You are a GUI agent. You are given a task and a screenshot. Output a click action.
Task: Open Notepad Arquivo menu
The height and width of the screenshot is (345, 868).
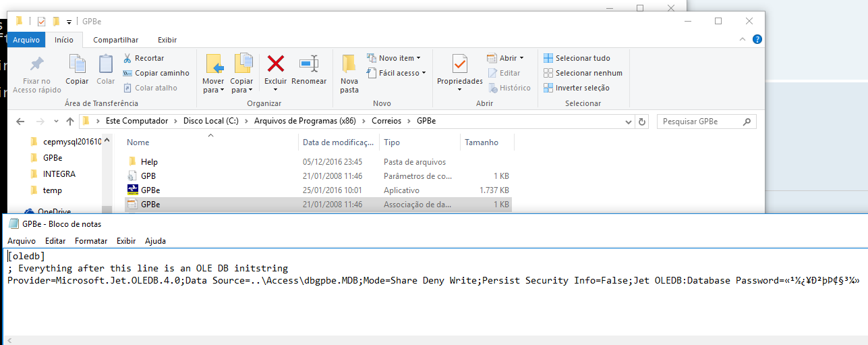click(22, 241)
